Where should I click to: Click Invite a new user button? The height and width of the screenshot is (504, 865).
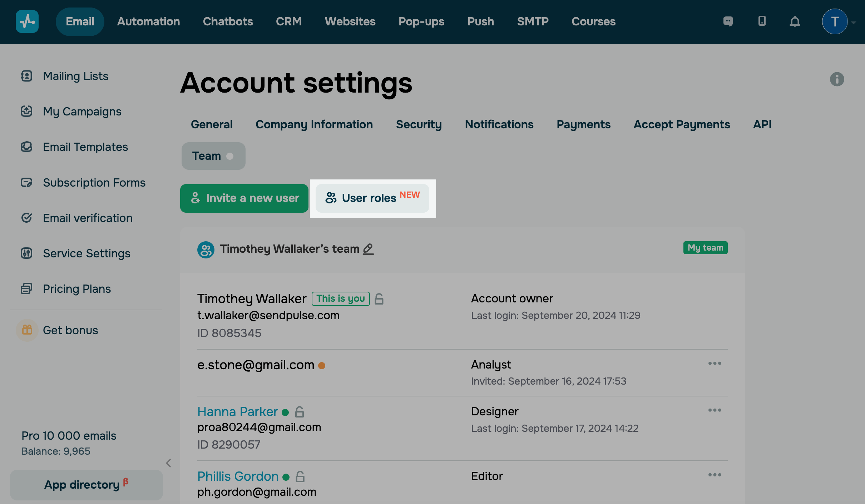pyautogui.click(x=244, y=198)
